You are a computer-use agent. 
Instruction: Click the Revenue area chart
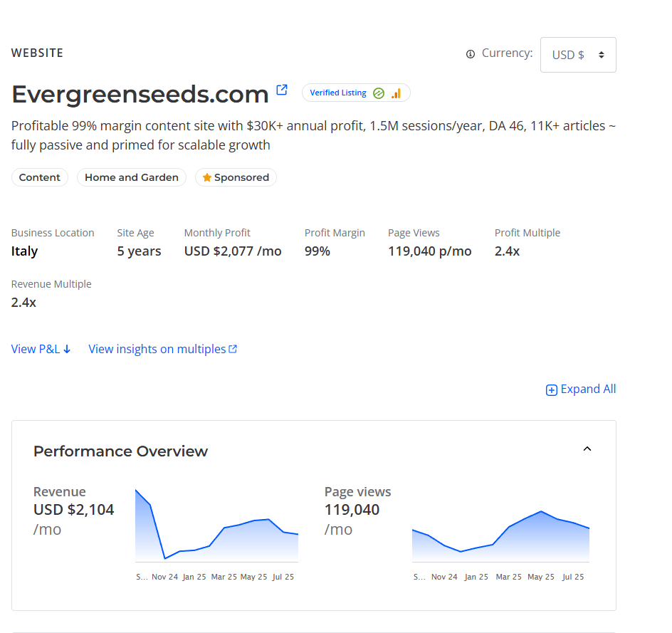point(216,525)
